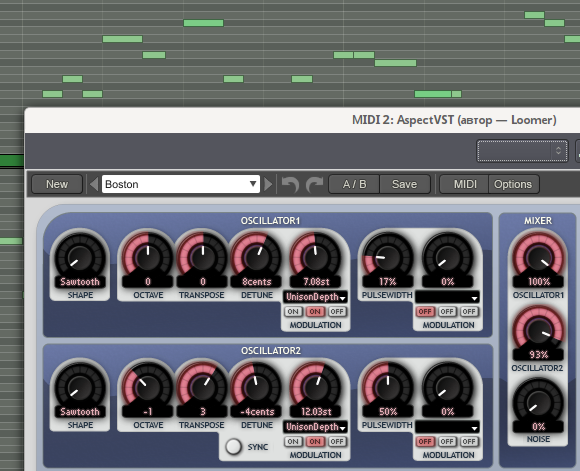Click the A / B compare button
This screenshot has height=471, width=580.
(354, 184)
